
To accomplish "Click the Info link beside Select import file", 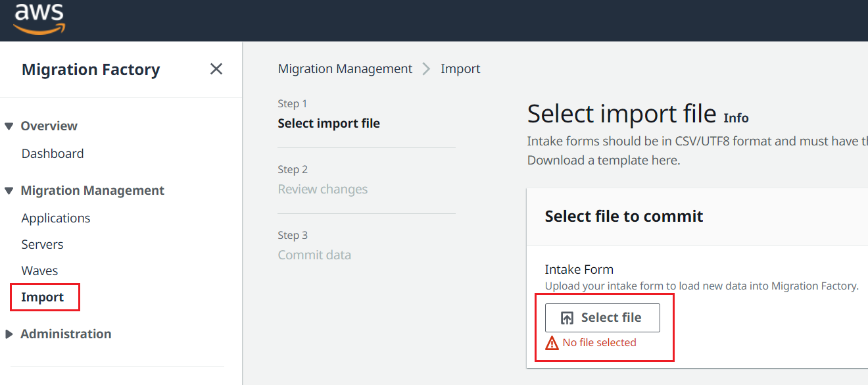I will (x=736, y=118).
